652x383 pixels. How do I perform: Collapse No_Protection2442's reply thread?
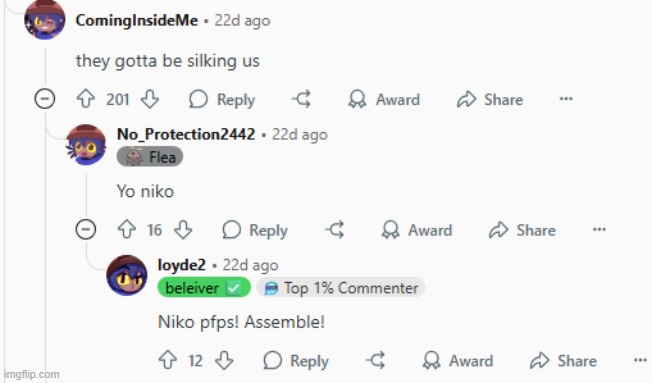[x=86, y=229]
